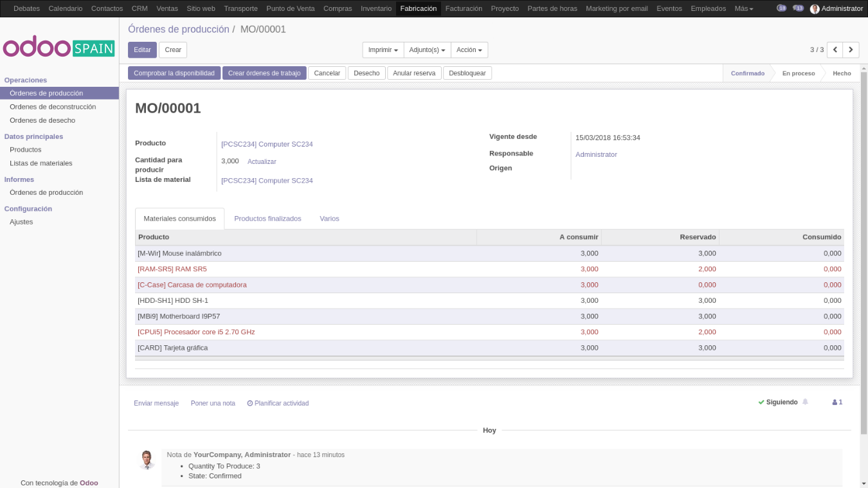Click the Odoo SPAIN logo
Screen dimensions: 868x488
(59, 48)
